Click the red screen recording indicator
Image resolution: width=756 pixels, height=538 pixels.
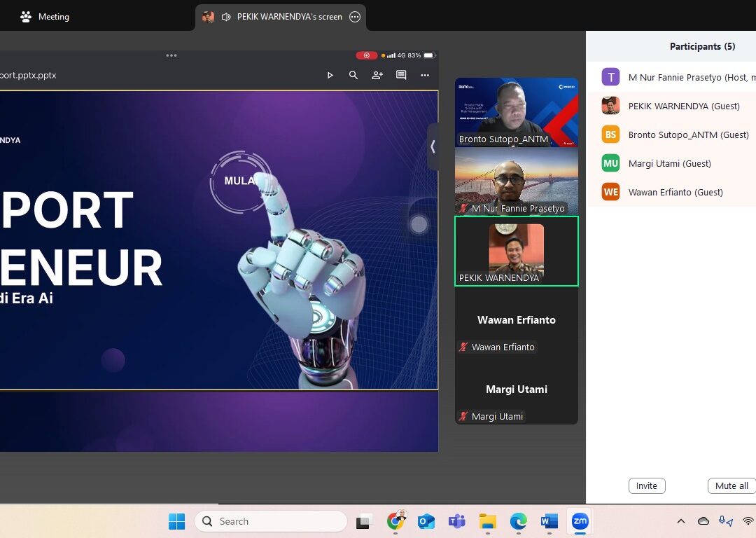point(366,55)
